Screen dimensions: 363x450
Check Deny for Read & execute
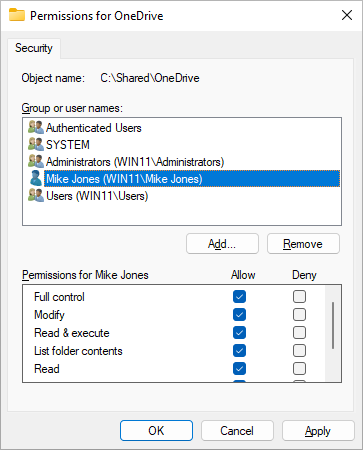tap(299, 332)
